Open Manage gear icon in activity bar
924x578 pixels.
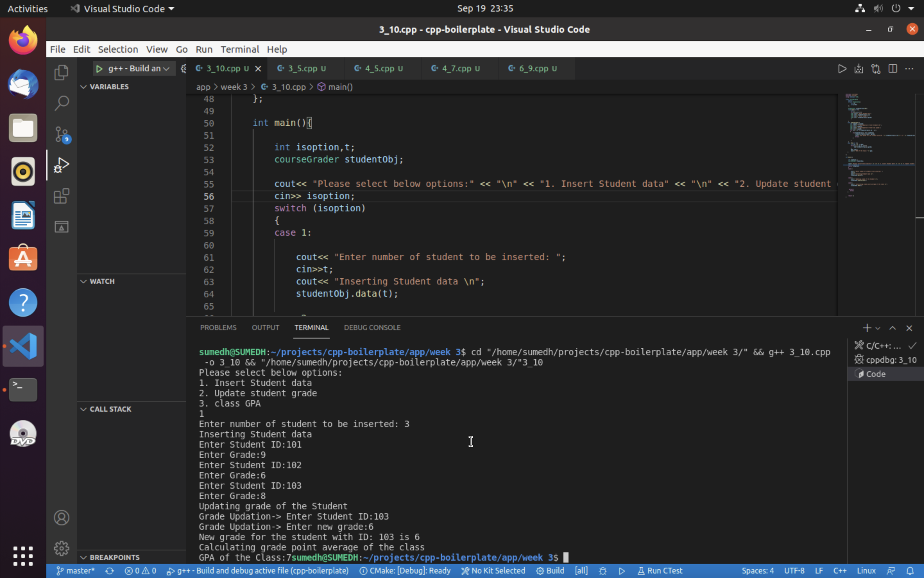point(62,548)
